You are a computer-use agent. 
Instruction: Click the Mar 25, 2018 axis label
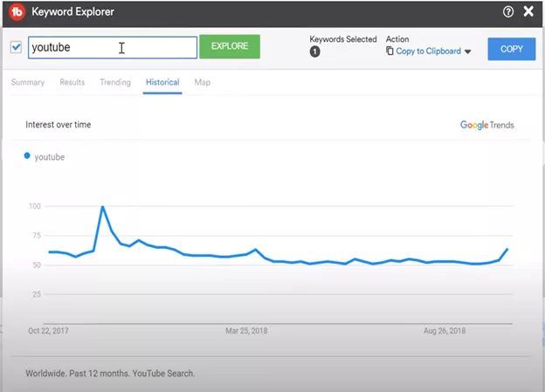coord(246,331)
